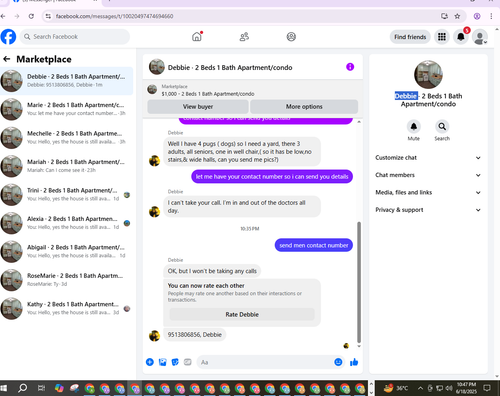Click Rate Debbie button
500x396 pixels.
[x=242, y=314]
